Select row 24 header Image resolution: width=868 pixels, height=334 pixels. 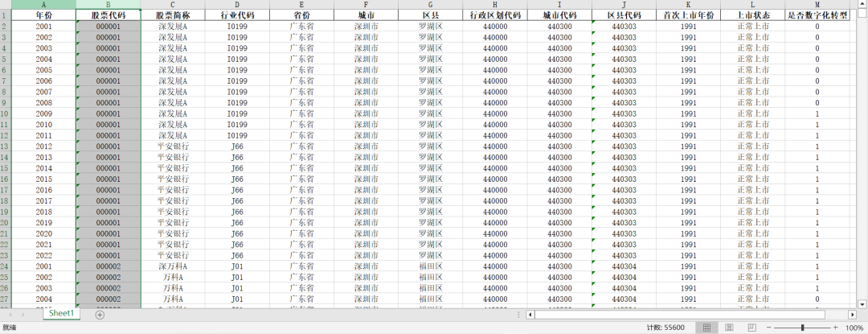[6, 266]
